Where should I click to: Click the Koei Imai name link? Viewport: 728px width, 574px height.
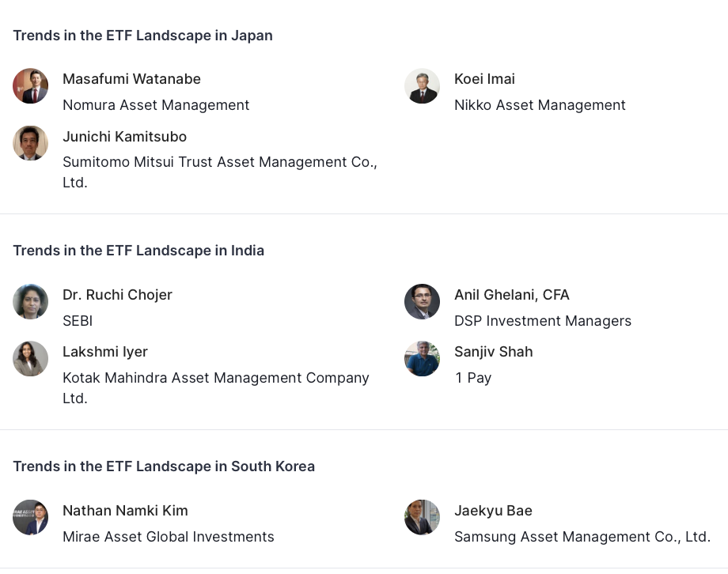(484, 79)
